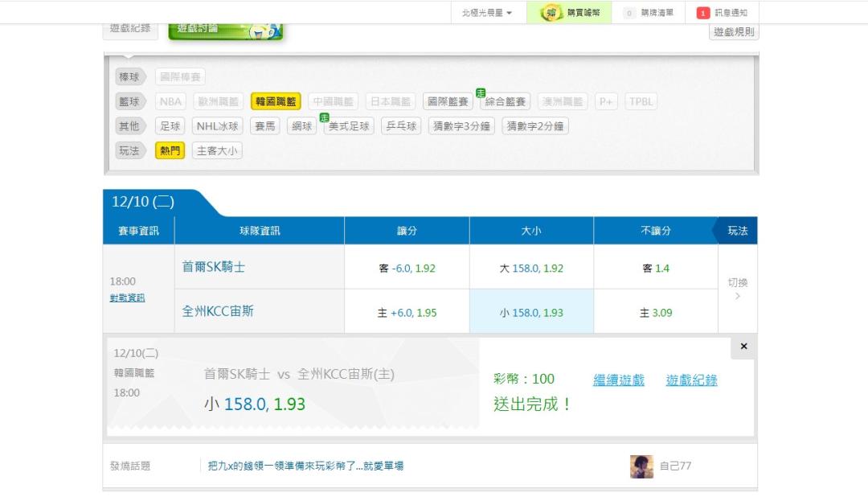868x501 pixels.
Task: Open team 首爾SK騎士
Action: [x=214, y=267]
